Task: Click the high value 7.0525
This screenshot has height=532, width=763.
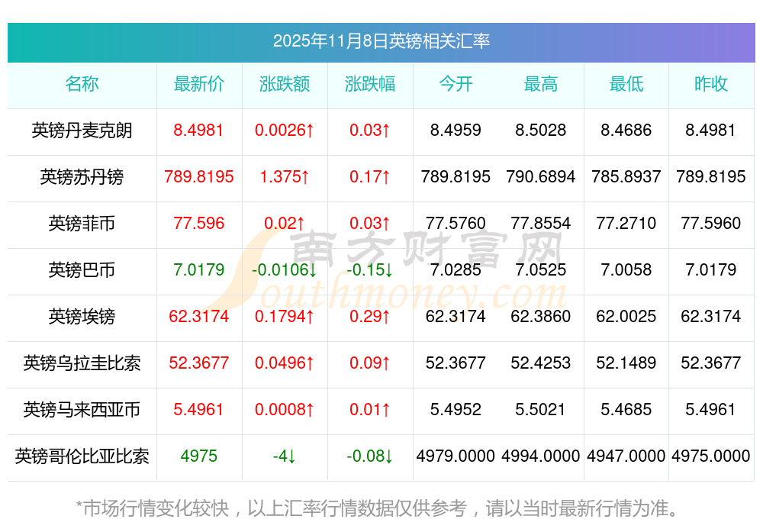Action: (x=541, y=269)
